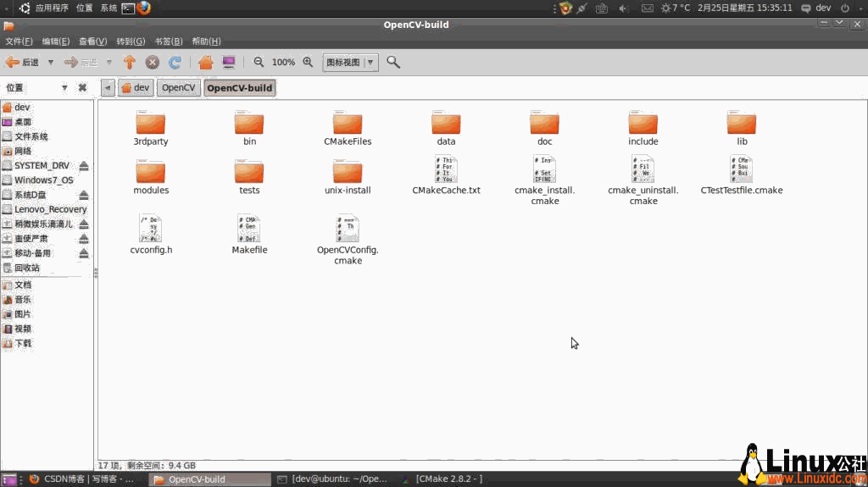Eject the 系统D盘 volume

[x=84, y=195]
